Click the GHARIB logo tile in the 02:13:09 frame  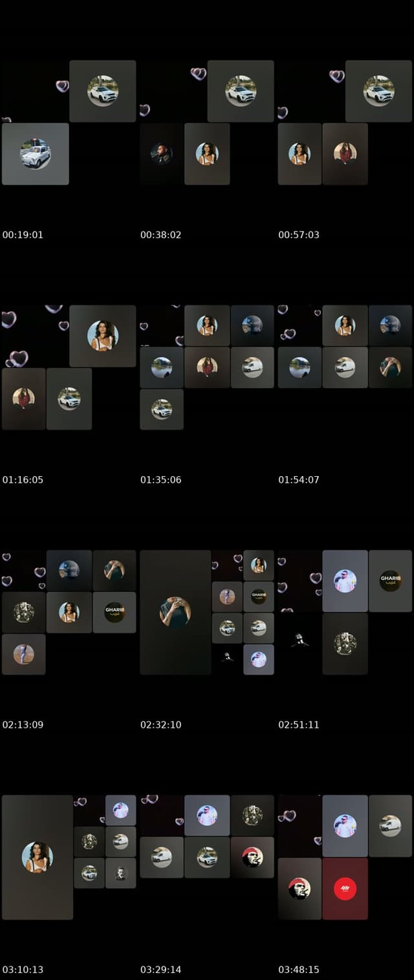pos(114,612)
